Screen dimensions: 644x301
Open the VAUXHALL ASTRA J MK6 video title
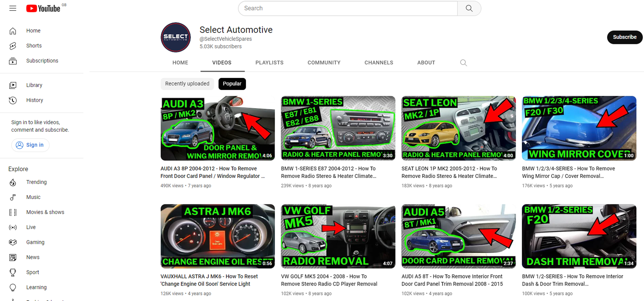tap(209, 280)
